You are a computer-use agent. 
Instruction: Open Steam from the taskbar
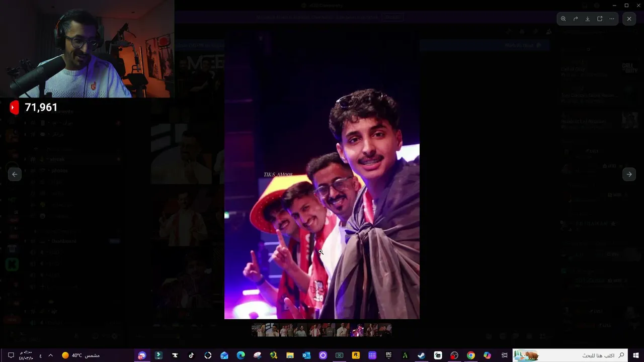point(421,355)
